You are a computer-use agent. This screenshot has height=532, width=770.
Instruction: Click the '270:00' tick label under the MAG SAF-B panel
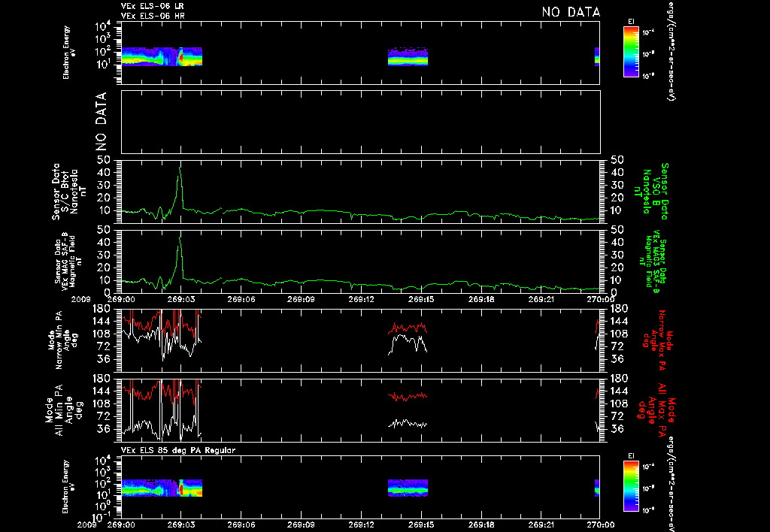(x=601, y=299)
